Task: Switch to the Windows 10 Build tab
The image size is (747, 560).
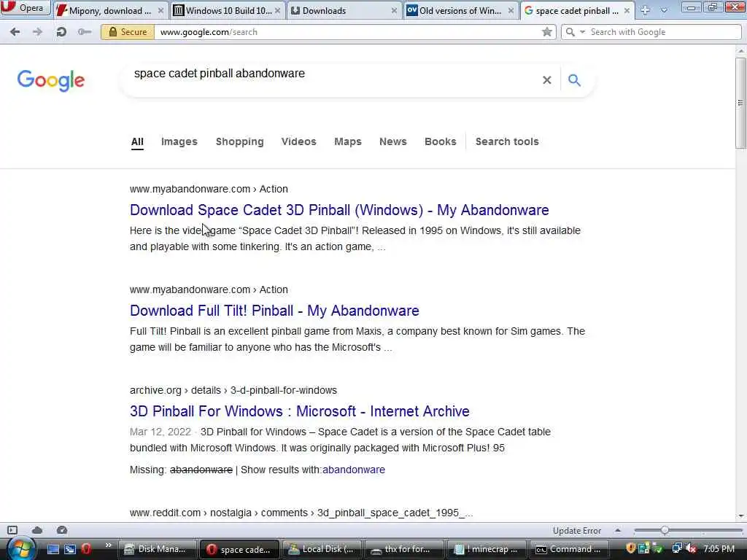Action: pyautogui.click(x=226, y=10)
